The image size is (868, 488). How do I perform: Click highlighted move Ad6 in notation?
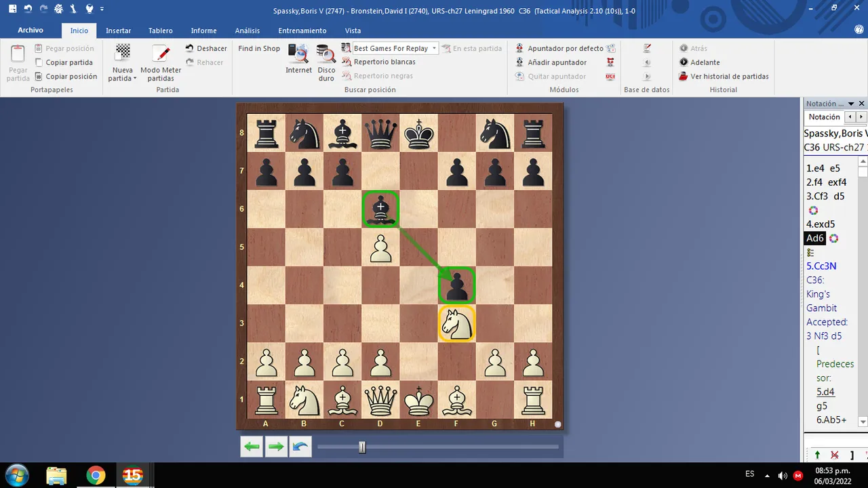tap(815, 238)
